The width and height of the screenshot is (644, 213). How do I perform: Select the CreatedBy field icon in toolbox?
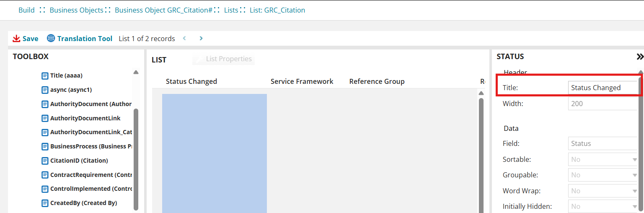(45, 203)
